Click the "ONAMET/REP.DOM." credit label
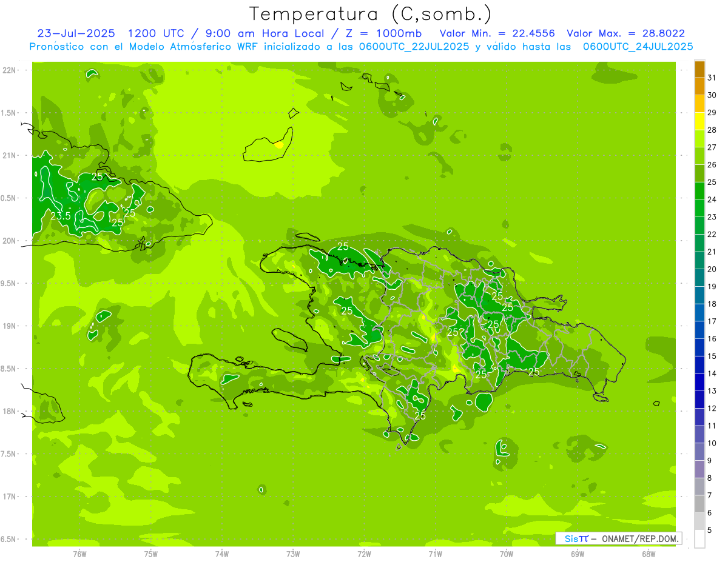728x562 pixels. 641,538
